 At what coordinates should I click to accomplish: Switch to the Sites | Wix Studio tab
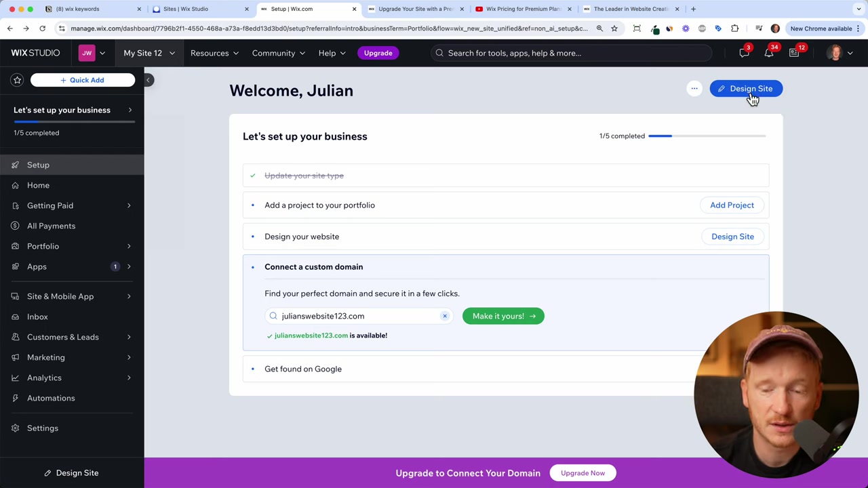point(199,9)
